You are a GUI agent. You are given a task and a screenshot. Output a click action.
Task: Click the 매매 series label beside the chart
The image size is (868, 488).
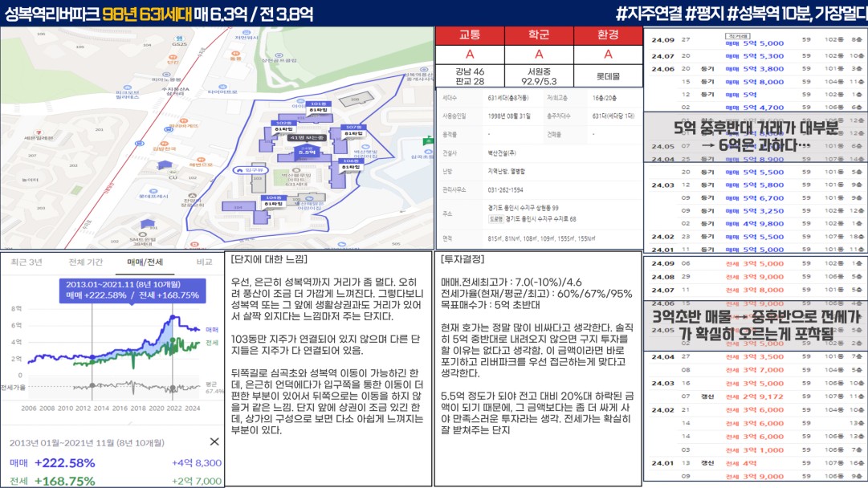pos(212,329)
